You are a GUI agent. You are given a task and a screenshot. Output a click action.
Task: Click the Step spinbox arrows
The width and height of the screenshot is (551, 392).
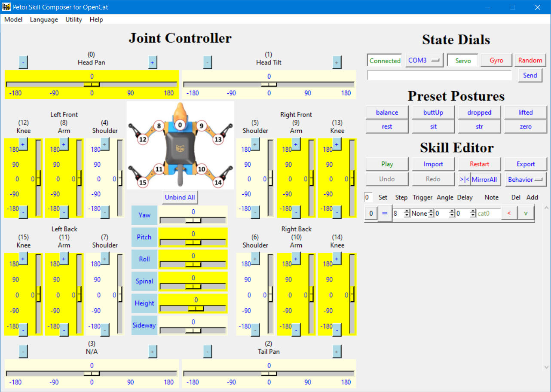coord(407,213)
